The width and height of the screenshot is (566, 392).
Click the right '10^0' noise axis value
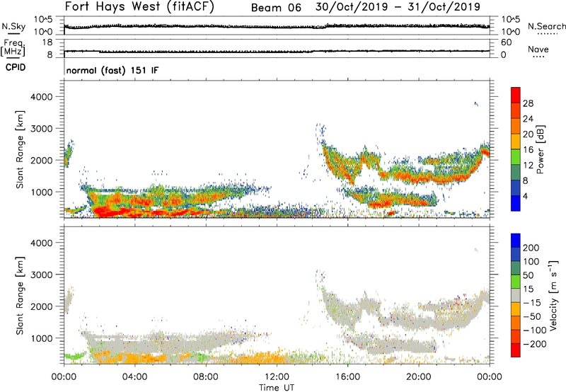(x=510, y=32)
